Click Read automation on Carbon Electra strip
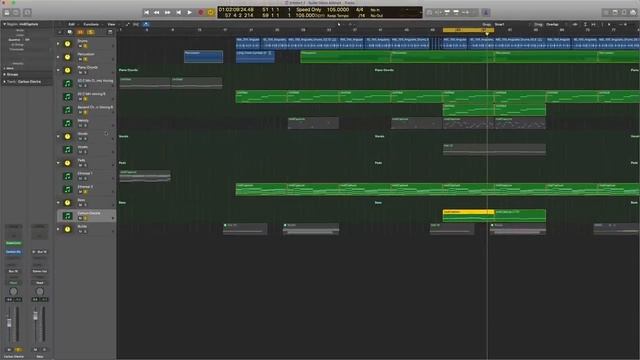This screenshot has height=360, width=640. (13, 282)
